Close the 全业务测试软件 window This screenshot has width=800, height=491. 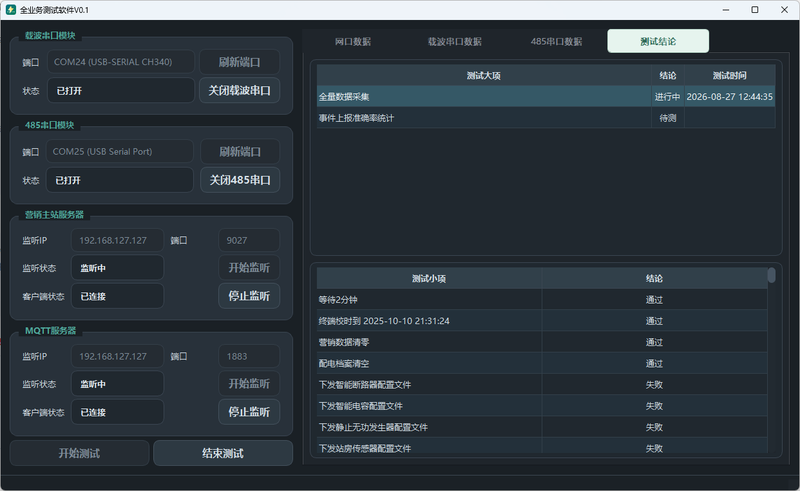click(x=784, y=10)
